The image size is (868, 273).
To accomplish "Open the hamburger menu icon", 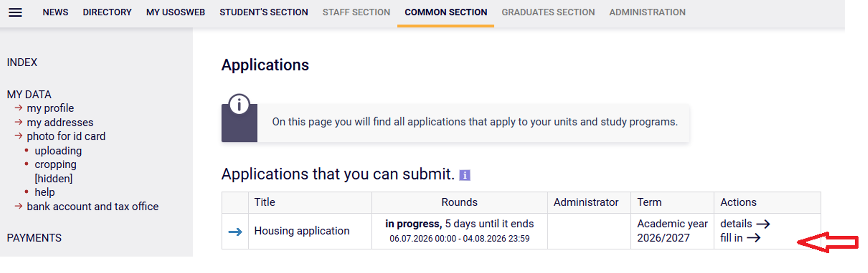I will pyautogui.click(x=15, y=12).
